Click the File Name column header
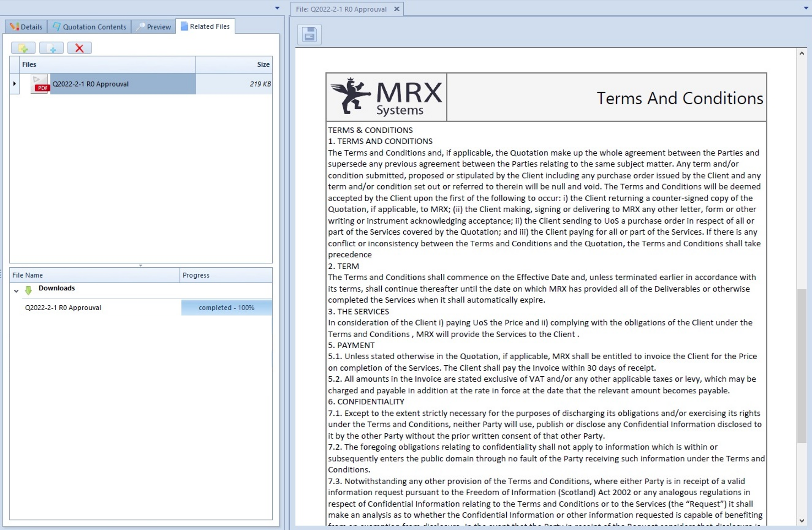812x530 pixels. (95, 275)
